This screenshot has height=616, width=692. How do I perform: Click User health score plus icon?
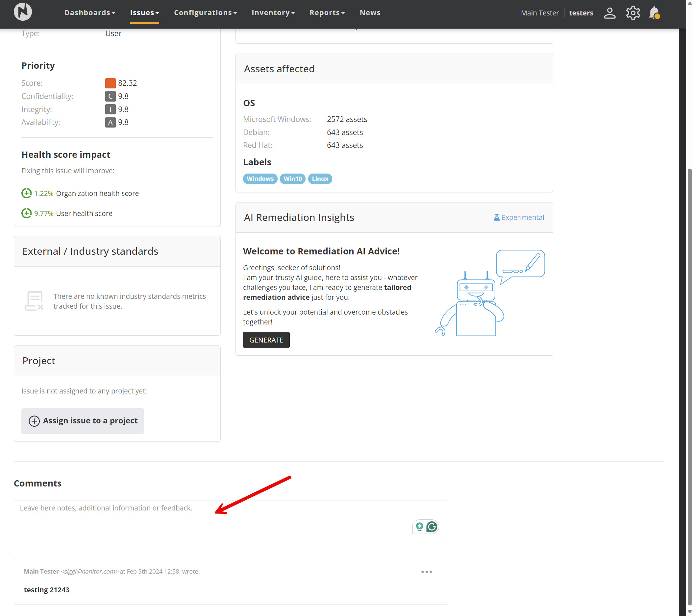pos(26,213)
